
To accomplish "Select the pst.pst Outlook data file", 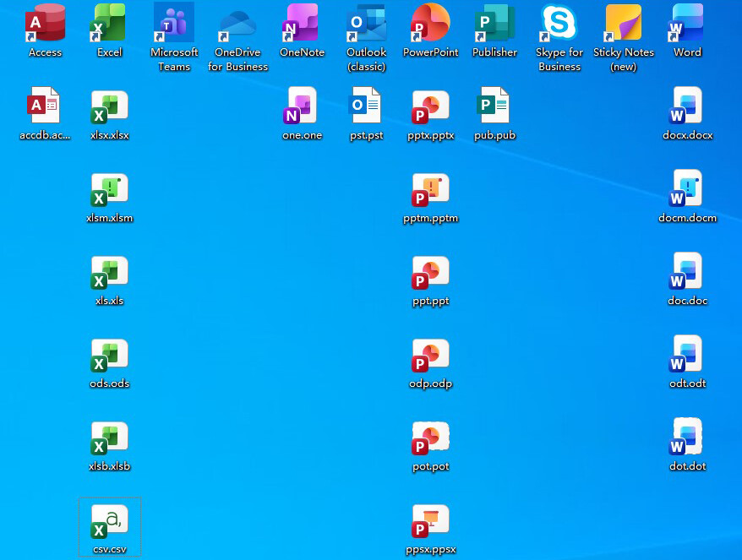I will [367, 106].
